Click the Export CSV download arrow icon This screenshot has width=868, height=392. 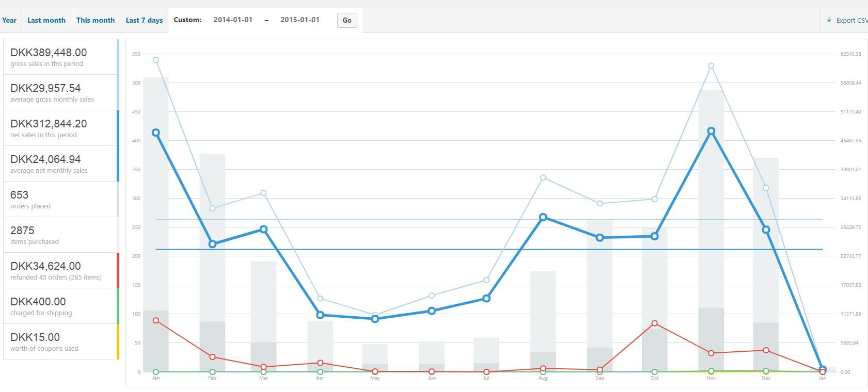pyautogui.click(x=829, y=20)
